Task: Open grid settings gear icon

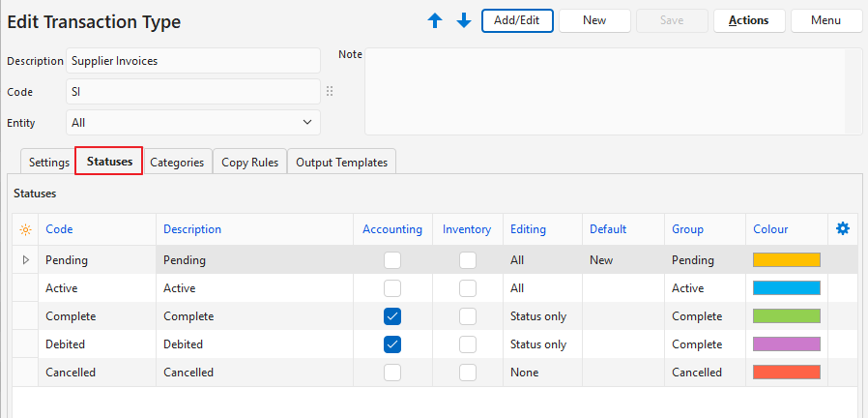Action: coord(842,228)
